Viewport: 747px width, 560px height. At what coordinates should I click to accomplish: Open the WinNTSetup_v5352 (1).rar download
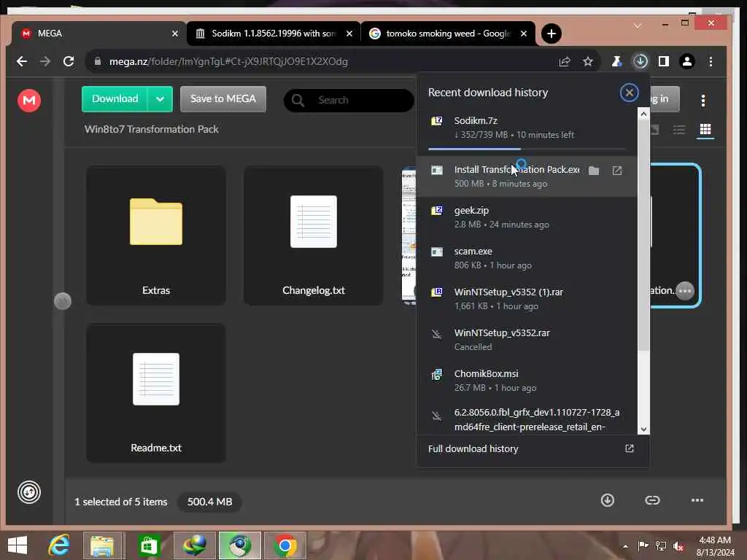(527, 299)
